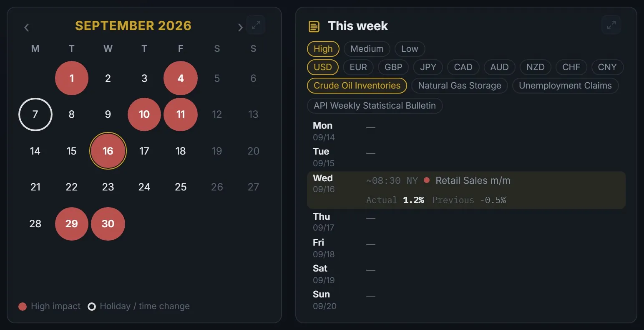
Task: Enable the Low impact filter
Action: click(410, 49)
